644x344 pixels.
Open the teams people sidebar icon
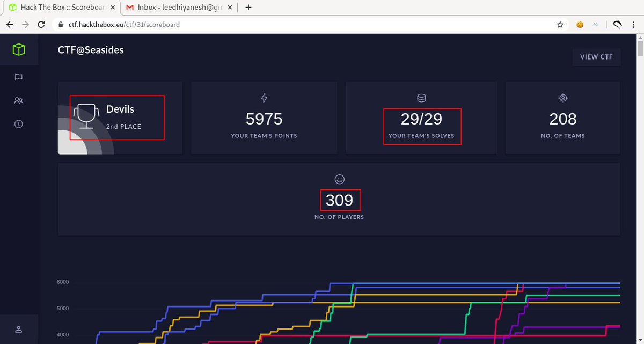tap(19, 100)
